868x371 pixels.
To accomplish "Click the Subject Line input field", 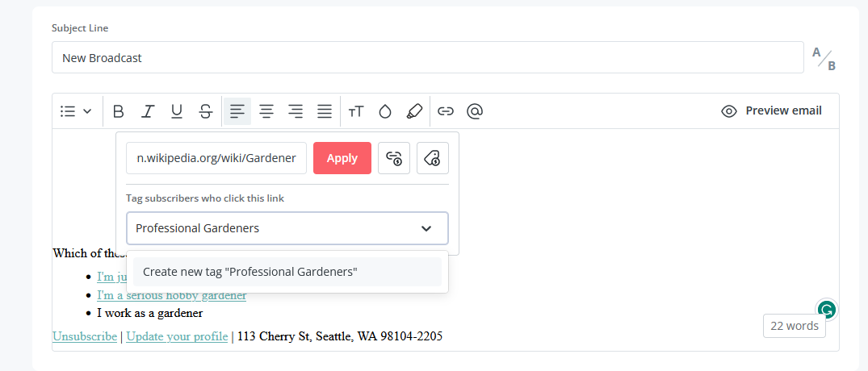I will click(x=427, y=57).
